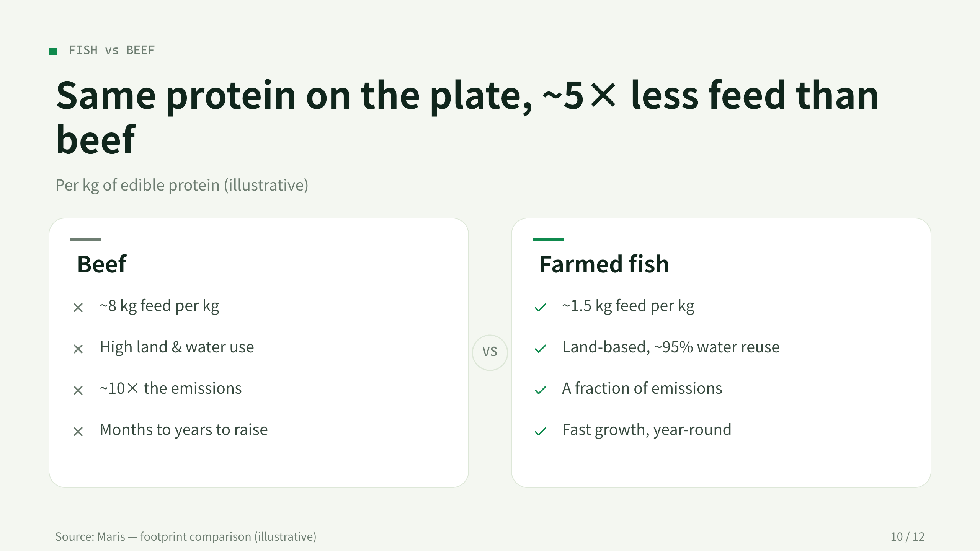This screenshot has height=551, width=980.
Task: Click the checkmark beside Fast growth, year-round
Action: click(541, 431)
